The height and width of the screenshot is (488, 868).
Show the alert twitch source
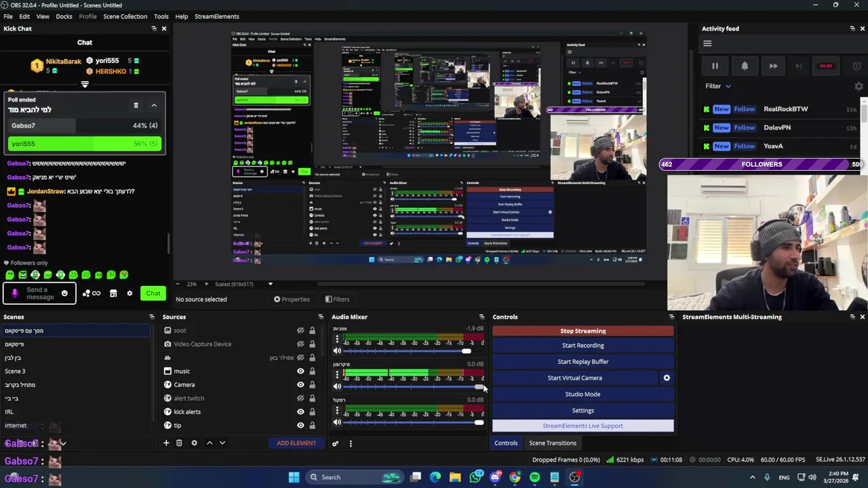click(300, 398)
